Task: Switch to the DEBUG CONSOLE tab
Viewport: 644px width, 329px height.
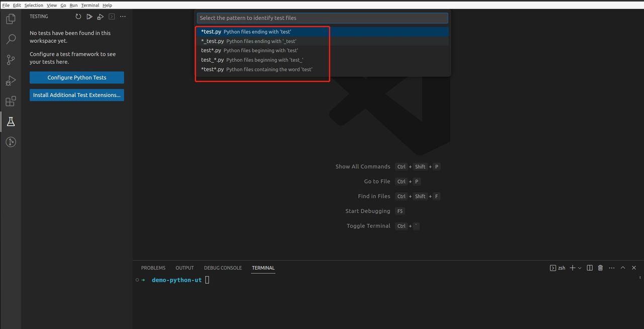Action: point(223,268)
